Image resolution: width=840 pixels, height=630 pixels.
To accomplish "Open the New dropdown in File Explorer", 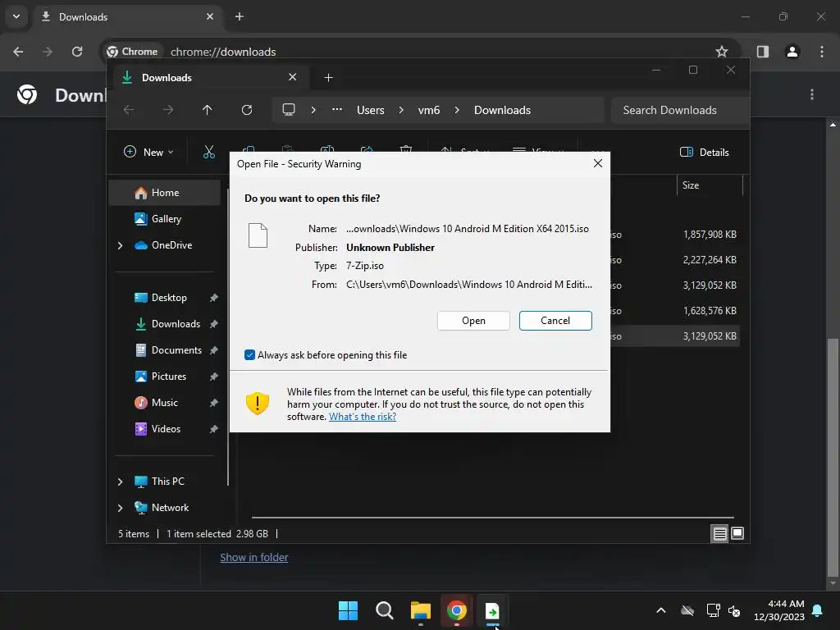I will click(x=149, y=152).
